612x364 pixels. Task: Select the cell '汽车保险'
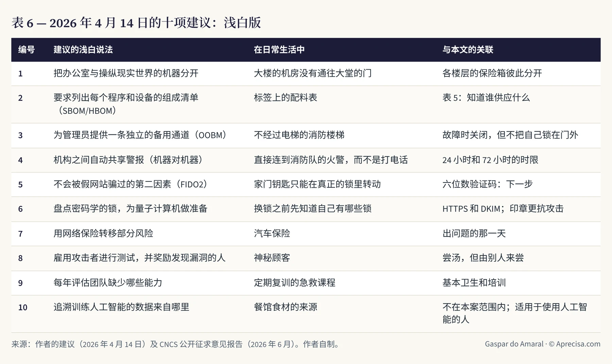point(272,234)
